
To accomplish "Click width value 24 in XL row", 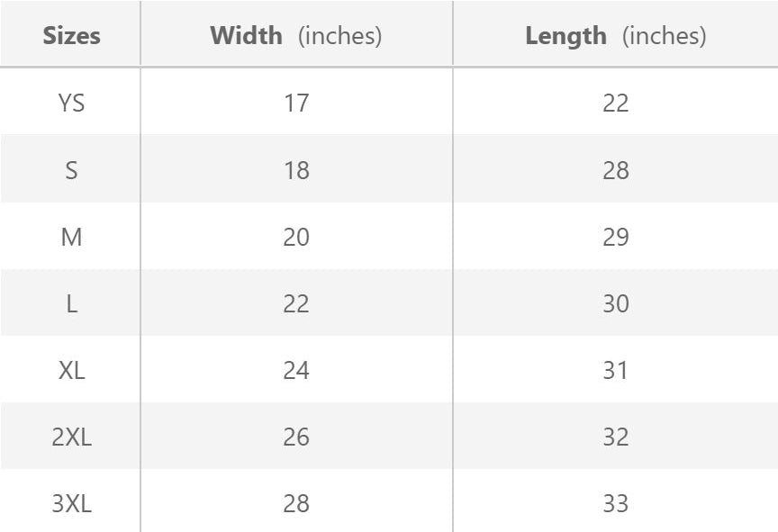I will click(296, 370).
